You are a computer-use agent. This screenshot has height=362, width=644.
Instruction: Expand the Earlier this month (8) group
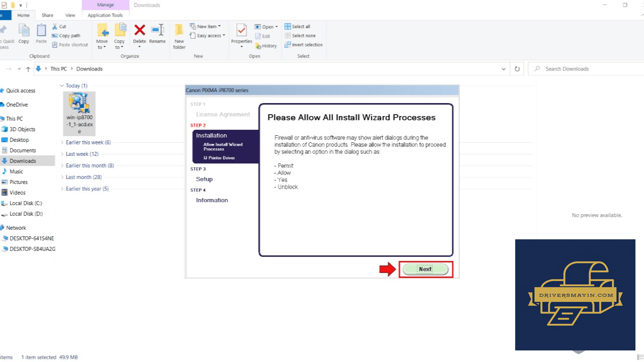click(62, 165)
